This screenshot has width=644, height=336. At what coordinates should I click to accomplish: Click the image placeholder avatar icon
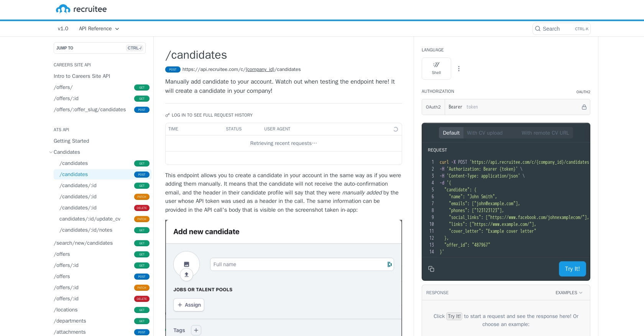point(187,264)
